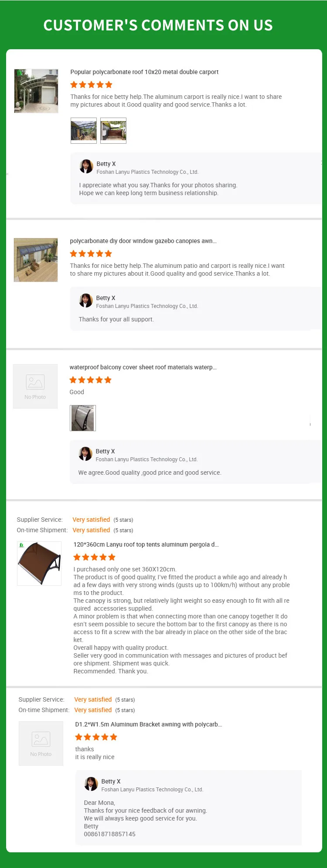Viewport: 327px width, 868px height.
Task: Click the star rating under the double carport title
Action: pyautogui.click(x=92, y=84)
